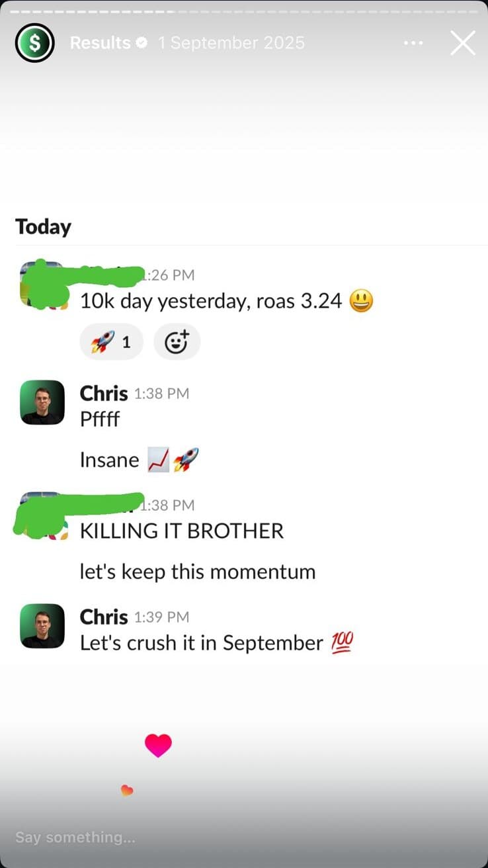Click the verified badge beside Results
488x868 pixels.
coord(140,42)
